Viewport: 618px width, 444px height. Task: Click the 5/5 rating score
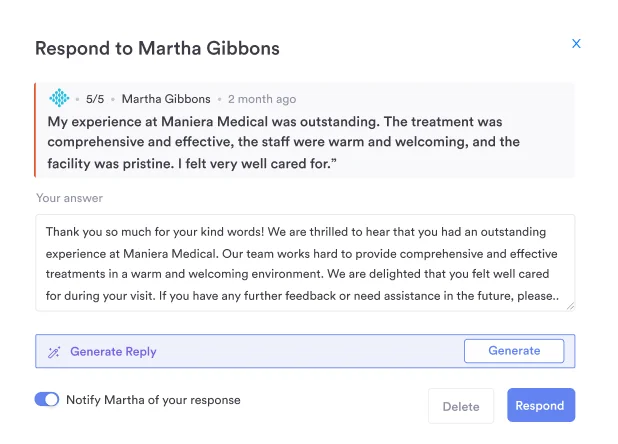coord(95,99)
